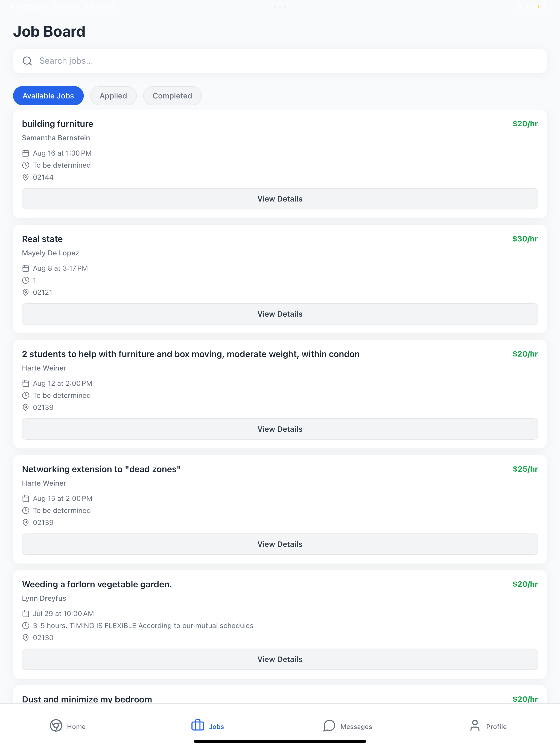Switch to the Applied tab
This screenshot has width=560, height=747.
pyautogui.click(x=113, y=96)
